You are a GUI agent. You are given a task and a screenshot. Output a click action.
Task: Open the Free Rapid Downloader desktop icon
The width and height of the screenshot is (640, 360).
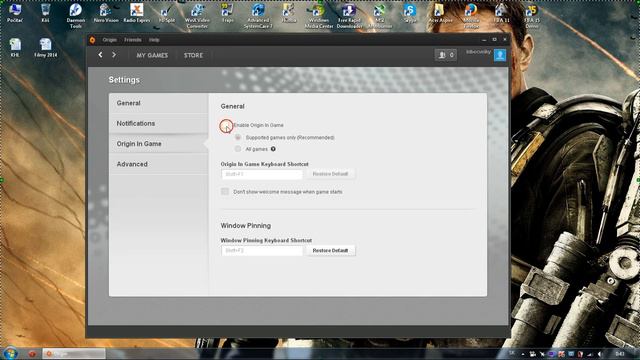pyautogui.click(x=349, y=16)
